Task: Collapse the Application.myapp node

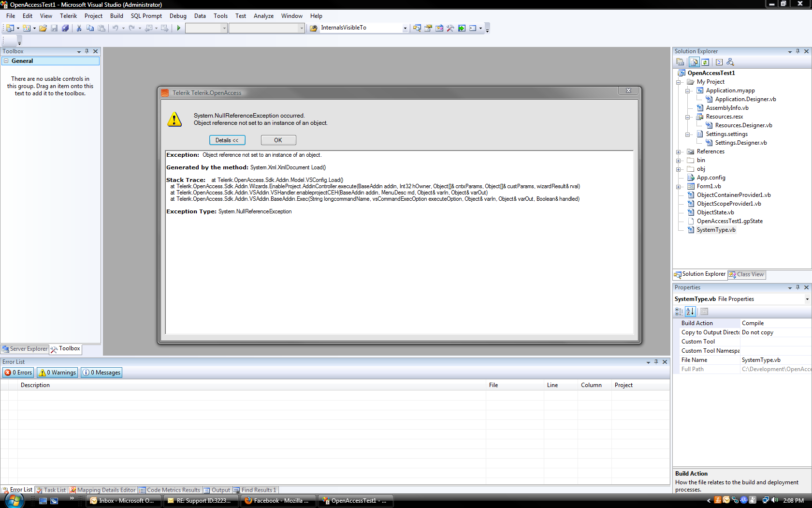Action: 688,91
